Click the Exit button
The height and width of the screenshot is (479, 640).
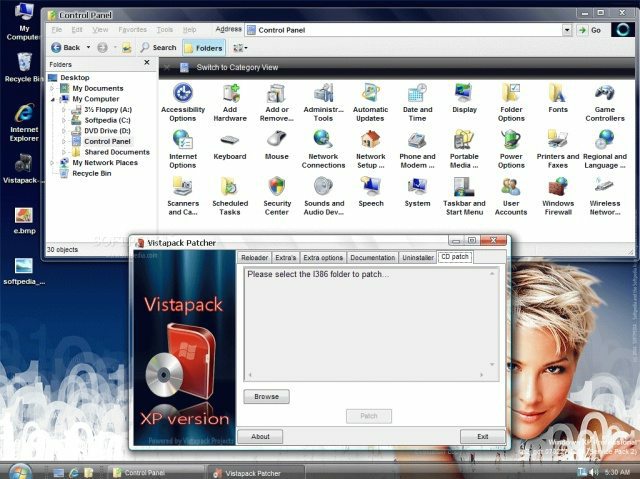tap(482, 437)
